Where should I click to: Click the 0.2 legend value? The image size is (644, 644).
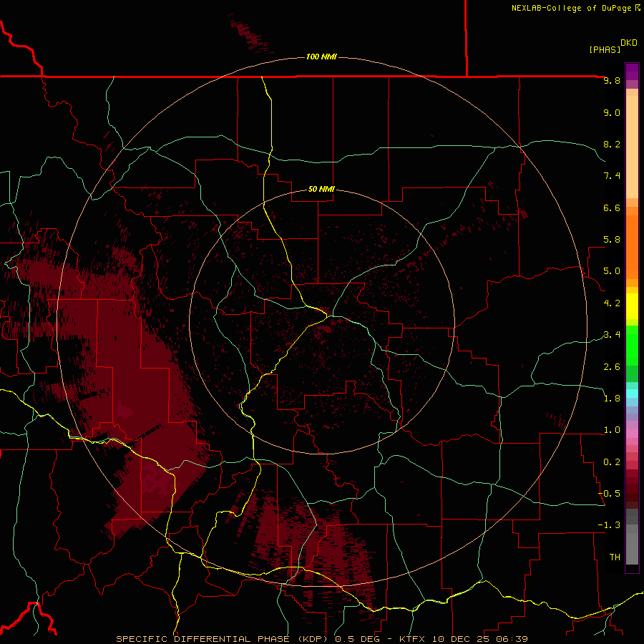click(x=612, y=462)
